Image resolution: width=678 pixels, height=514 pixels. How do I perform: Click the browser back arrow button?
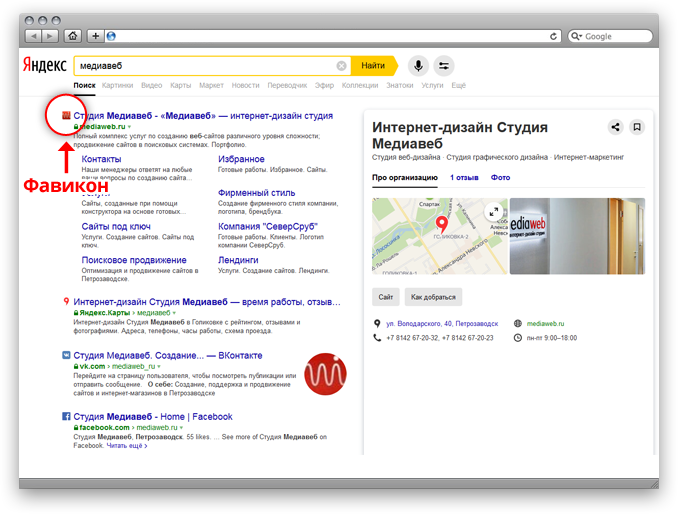point(34,36)
